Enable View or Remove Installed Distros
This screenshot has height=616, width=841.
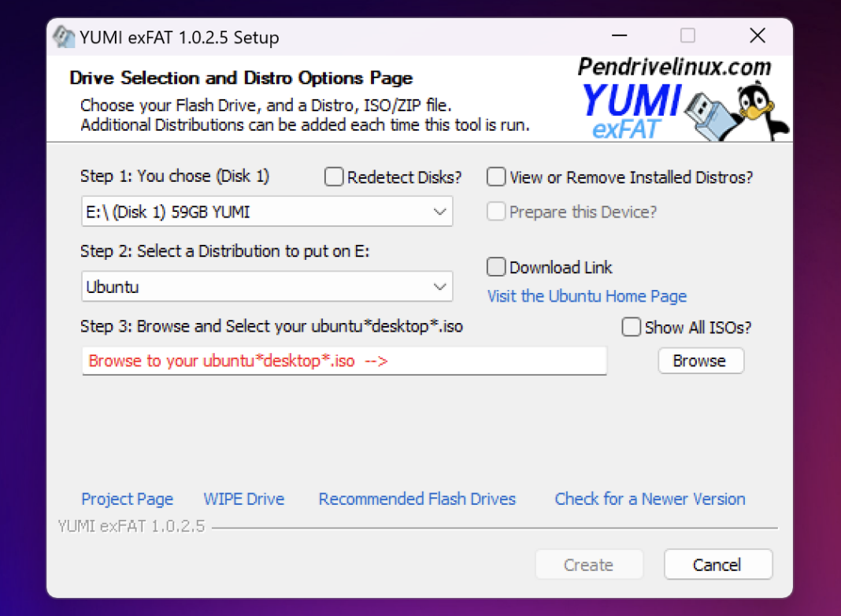(x=495, y=176)
